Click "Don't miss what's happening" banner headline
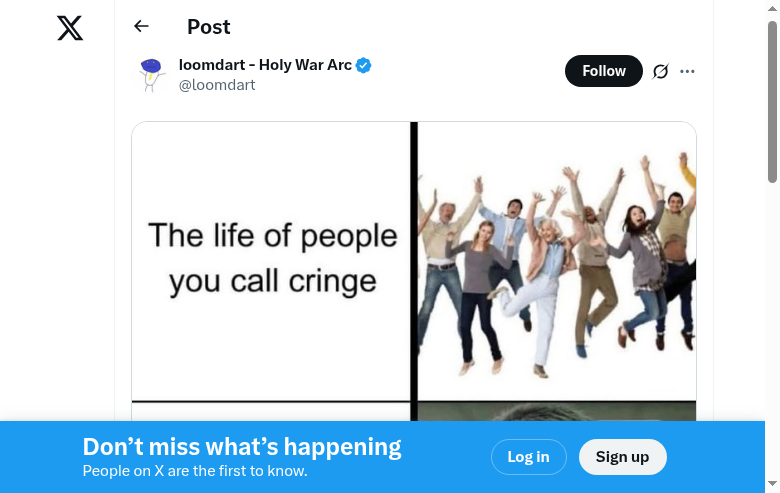 [x=242, y=447]
